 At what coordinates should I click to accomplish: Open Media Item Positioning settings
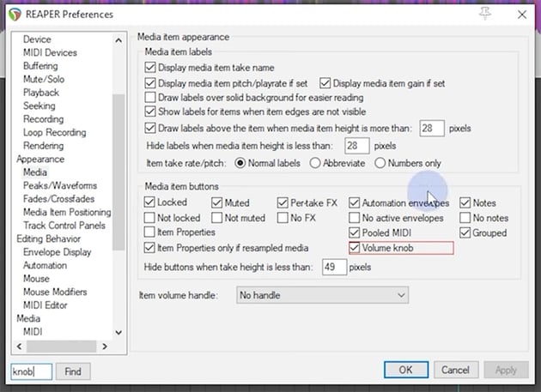(x=67, y=212)
